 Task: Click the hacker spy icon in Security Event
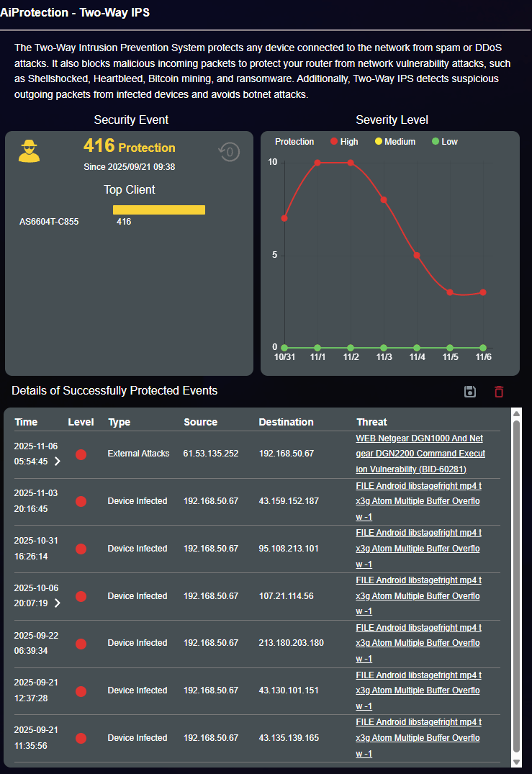pyautogui.click(x=30, y=151)
